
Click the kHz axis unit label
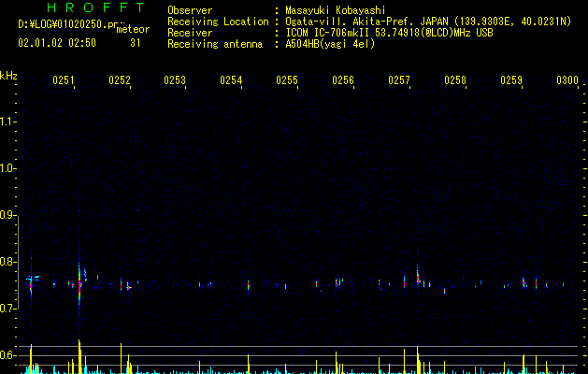[x=8, y=76]
